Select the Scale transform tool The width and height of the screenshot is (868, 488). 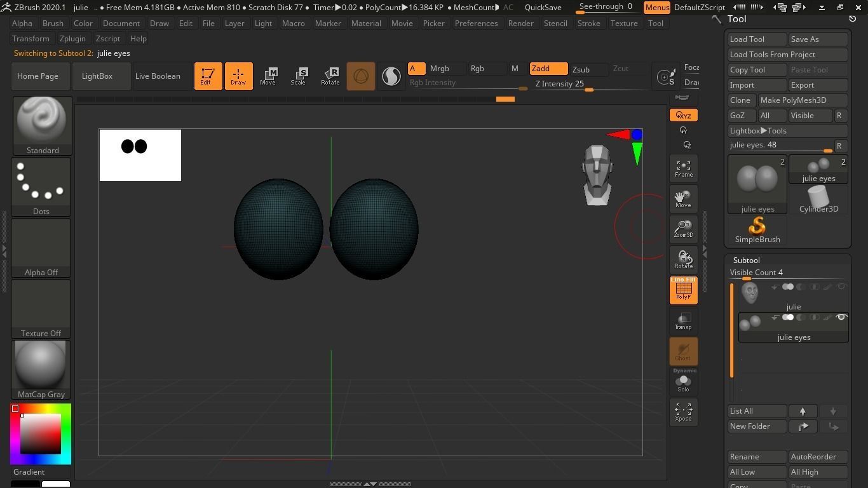(298, 76)
